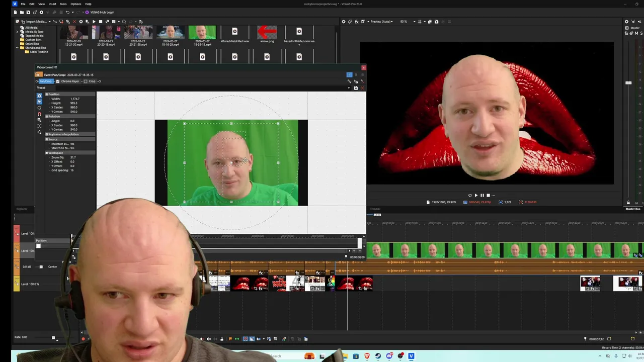This screenshot has height=362, width=644.
Task: Click the Pan/Crop show properties gear icon
Action: 39,96
